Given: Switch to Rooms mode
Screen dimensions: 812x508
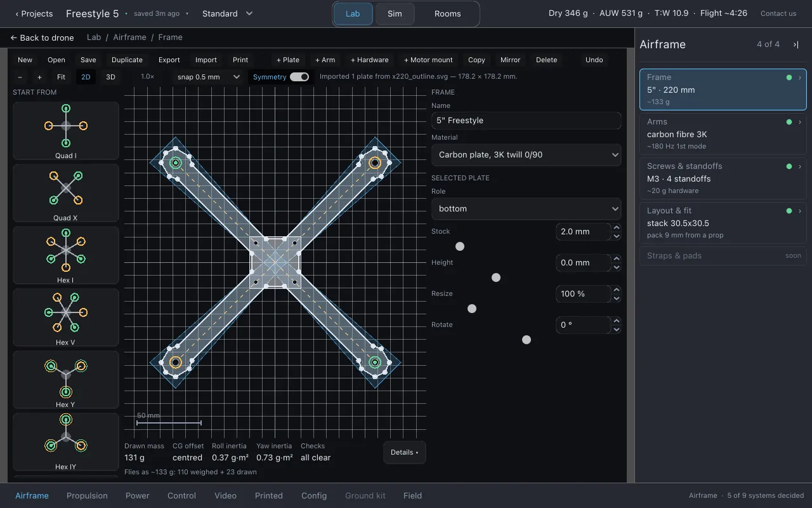Looking at the screenshot, I should 447,14.
